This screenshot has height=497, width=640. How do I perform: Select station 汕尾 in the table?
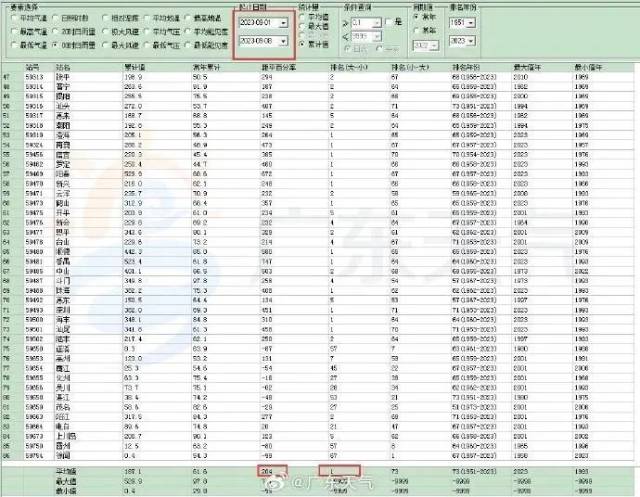click(63, 330)
